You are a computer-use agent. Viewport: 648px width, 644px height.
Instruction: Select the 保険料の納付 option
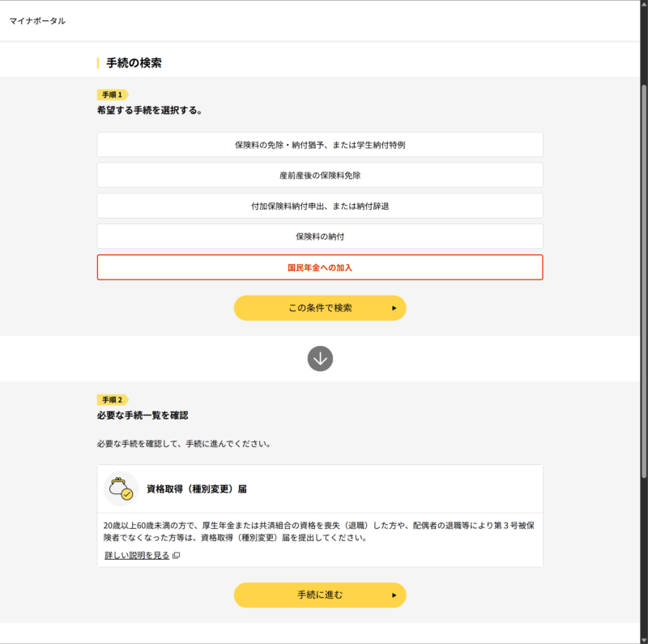(320, 237)
